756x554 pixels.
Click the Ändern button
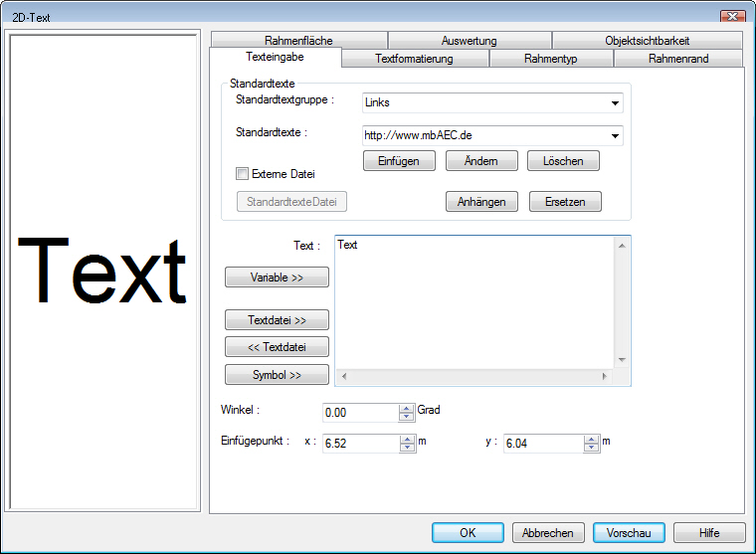pyautogui.click(x=481, y=160)
